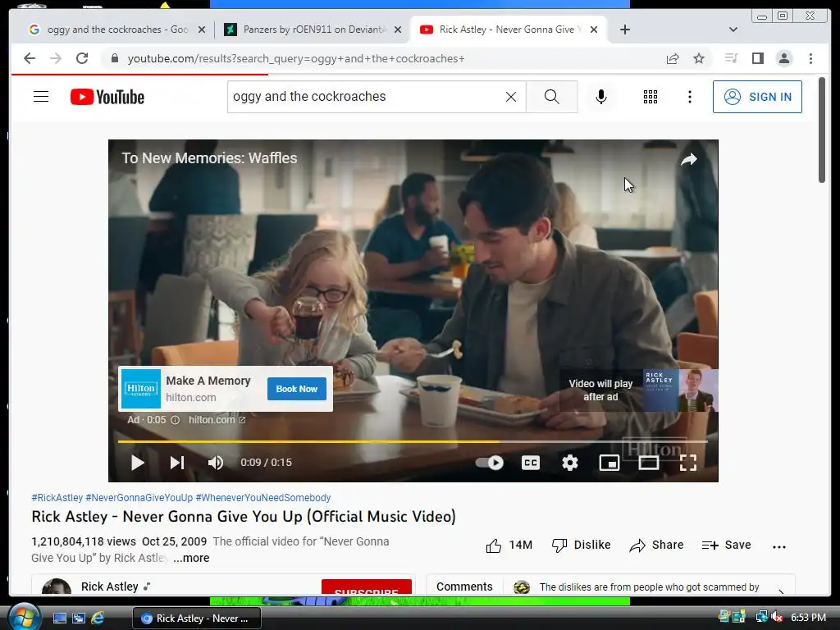Screen dimensions: 840x630
Task: Open a new browser tab
Action: tap(624, 30)
